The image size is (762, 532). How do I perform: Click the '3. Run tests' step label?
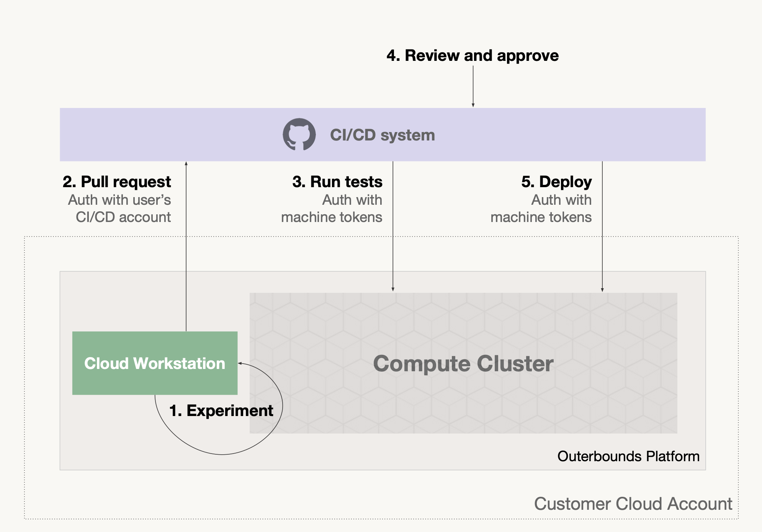click(x=337, y=182)
